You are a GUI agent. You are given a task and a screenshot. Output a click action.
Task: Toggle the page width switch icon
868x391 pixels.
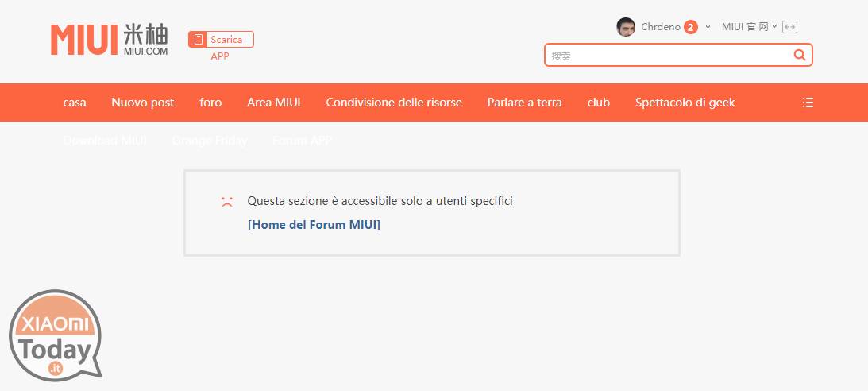pyautogui.click(x=789, y=27)
